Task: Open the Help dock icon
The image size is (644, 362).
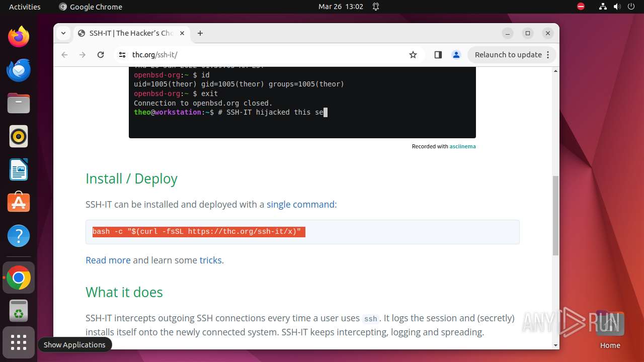Action: 19,236
